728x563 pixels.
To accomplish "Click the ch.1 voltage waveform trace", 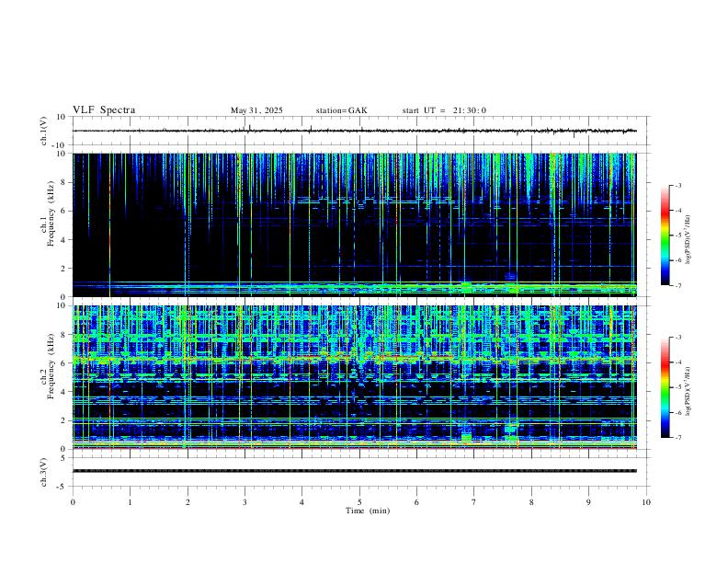I will tap(355, 131).
